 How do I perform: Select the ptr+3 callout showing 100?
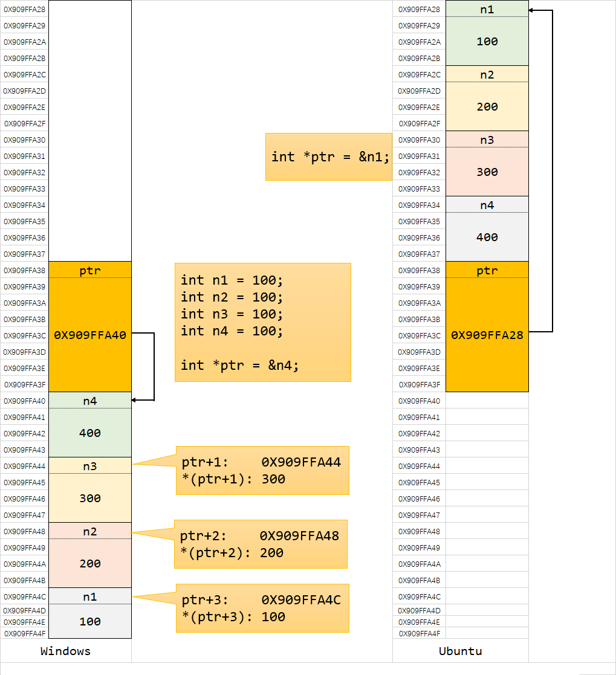pyautogui.click(x=262, y=608)
